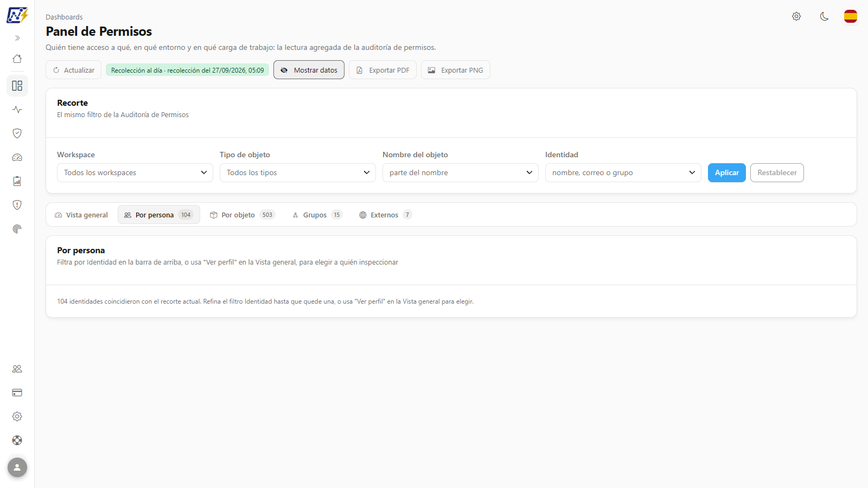Click the green "Recolección al día" status badge
868x488 pixels.
click(x=187, y=70)
